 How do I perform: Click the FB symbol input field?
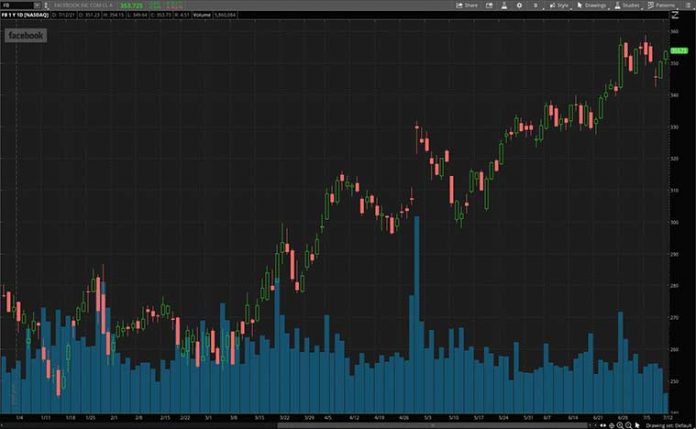[12, 5]
